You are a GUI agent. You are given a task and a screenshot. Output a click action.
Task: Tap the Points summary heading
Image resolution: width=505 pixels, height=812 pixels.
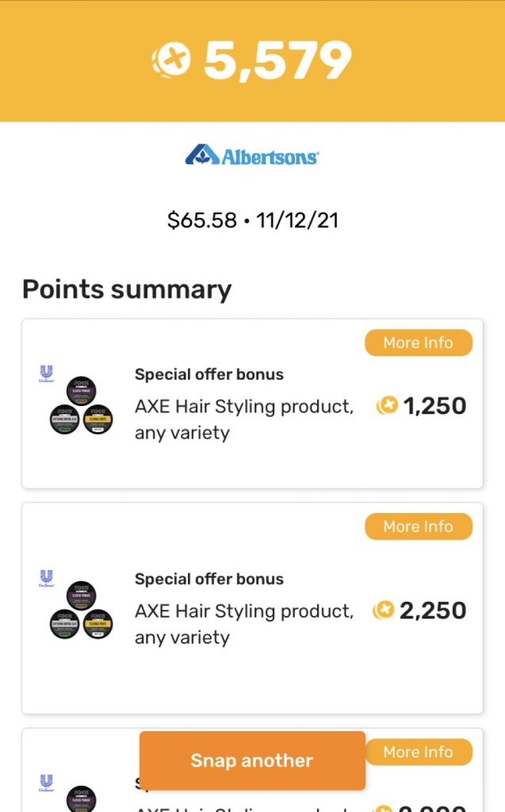(x=127, y=289)
